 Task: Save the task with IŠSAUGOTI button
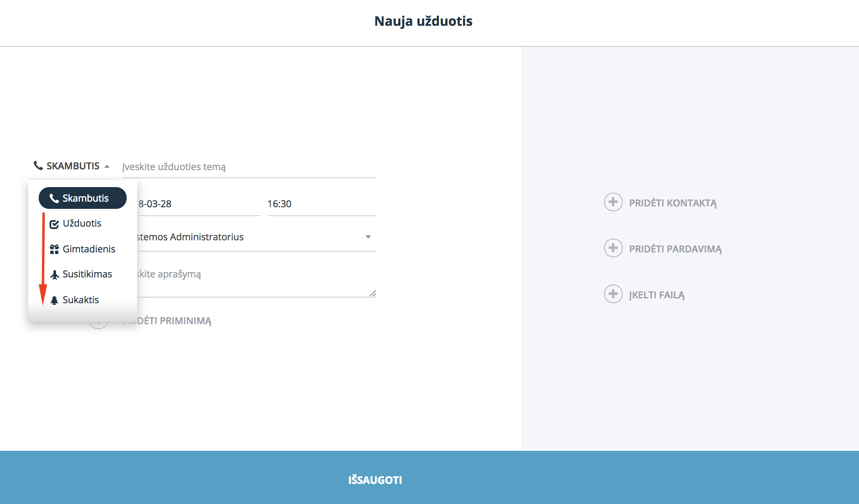pyautogui.click(x=429, y=477)
